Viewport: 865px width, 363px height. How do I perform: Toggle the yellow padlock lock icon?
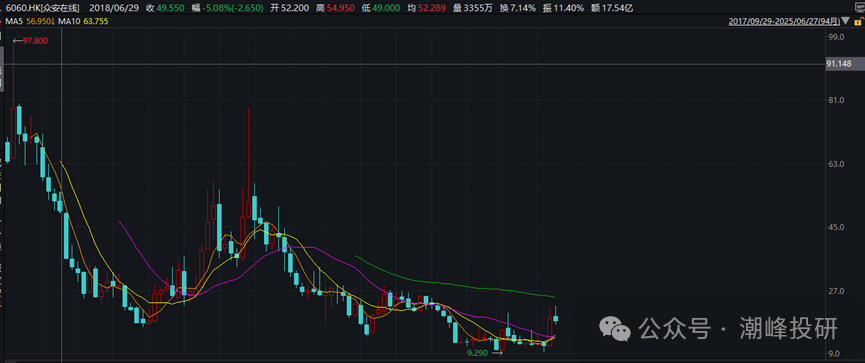click(x=858, y=22)
